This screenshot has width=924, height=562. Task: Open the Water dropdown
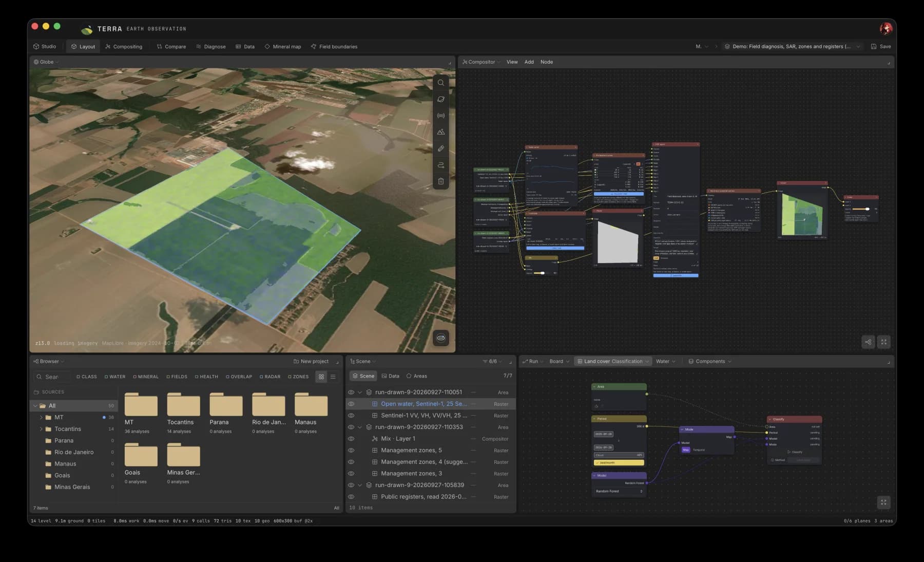[x=666, y=362]
